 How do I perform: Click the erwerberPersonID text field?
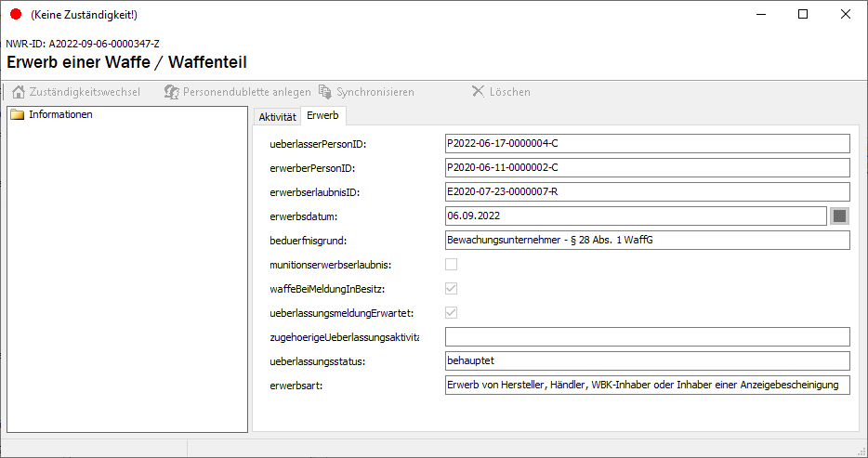[x=647, y=168]
